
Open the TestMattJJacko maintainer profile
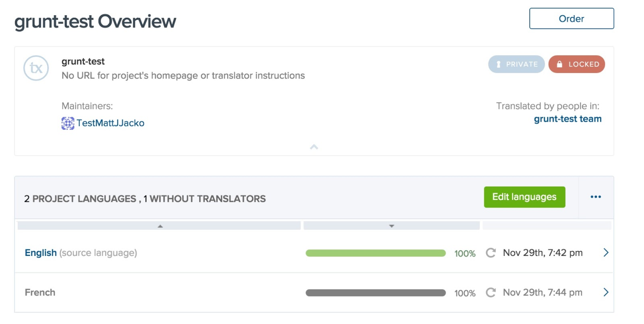coord(110,123)
